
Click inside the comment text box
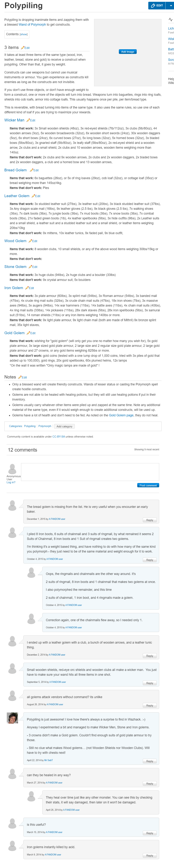tap(90, 472)
